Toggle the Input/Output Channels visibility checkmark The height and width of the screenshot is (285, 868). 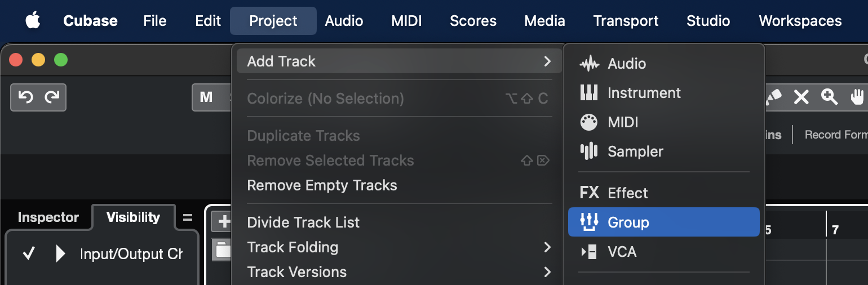point(29,254)
